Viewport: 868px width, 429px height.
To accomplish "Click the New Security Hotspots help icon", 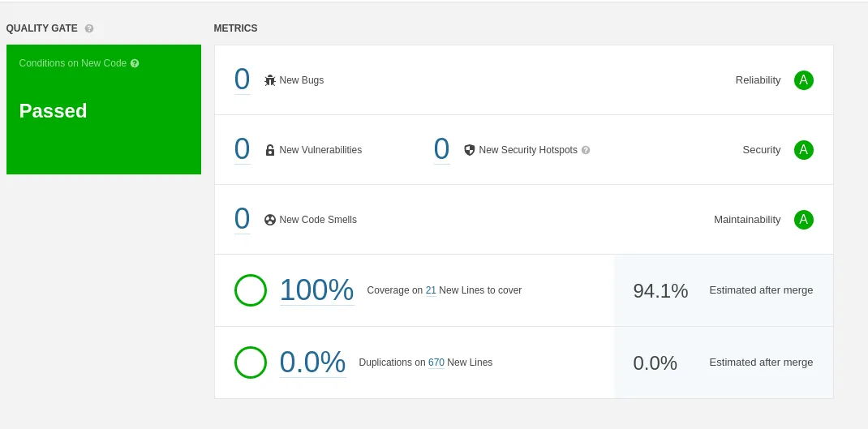I will click(586, 150).
